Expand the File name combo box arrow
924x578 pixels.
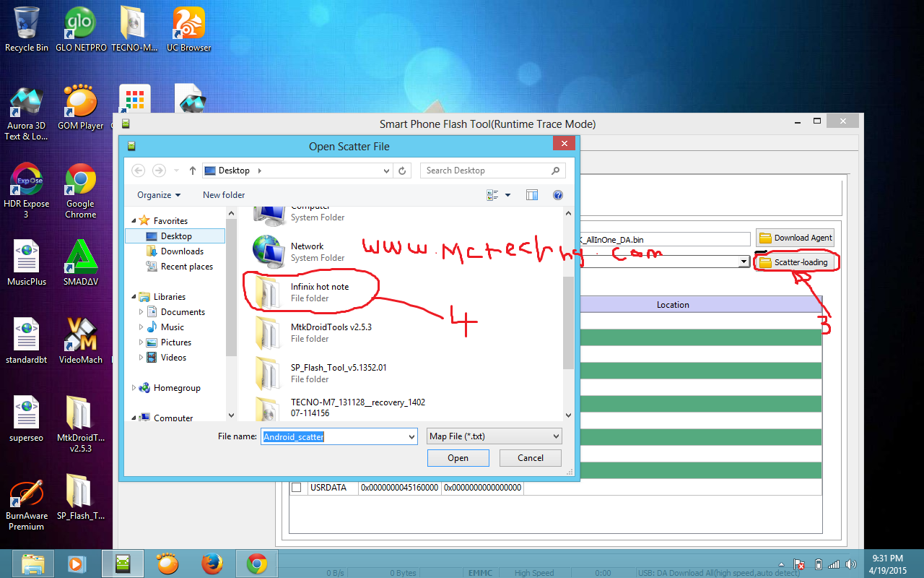coord(411,436)
